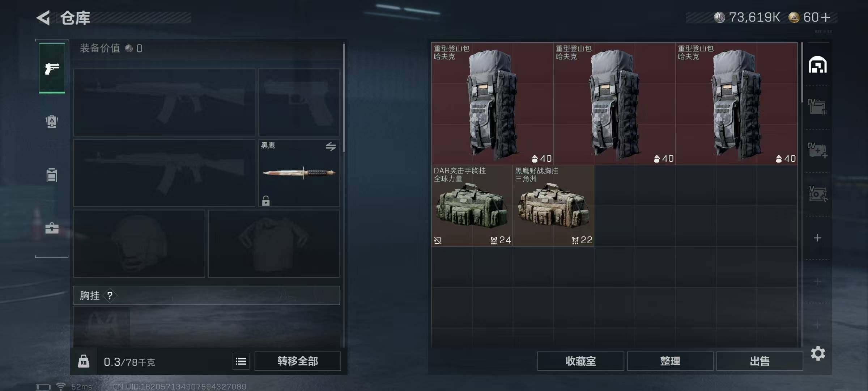This screenshot has width=868, height=391.
Task: Click the stash grid vertical scrollbar
Action: pyautogui.click(x=802, y=72)
